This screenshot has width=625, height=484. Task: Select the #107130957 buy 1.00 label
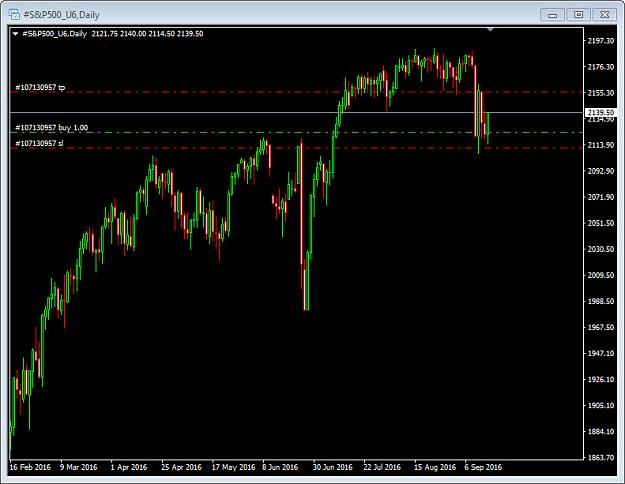click(51, 128)
